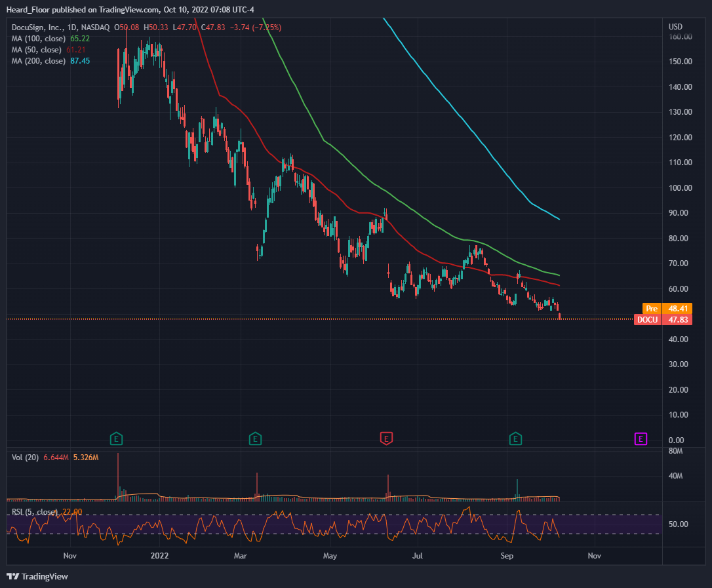Screen dimensions: 712x588
Task: Click the Vol (20) indicator label
Action: pyautogui.click(x=25, y=458)
